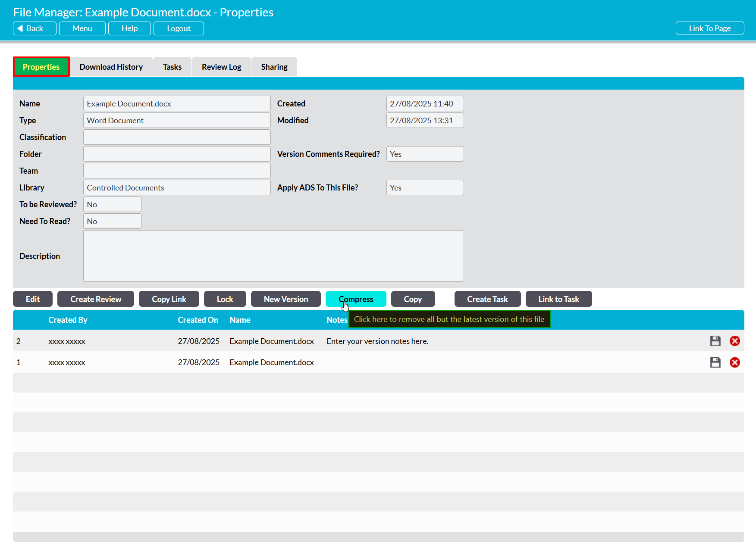Switch to the Download History tab
The height and width of the screenshot is (549, 756).
click(x=111, y=67)
